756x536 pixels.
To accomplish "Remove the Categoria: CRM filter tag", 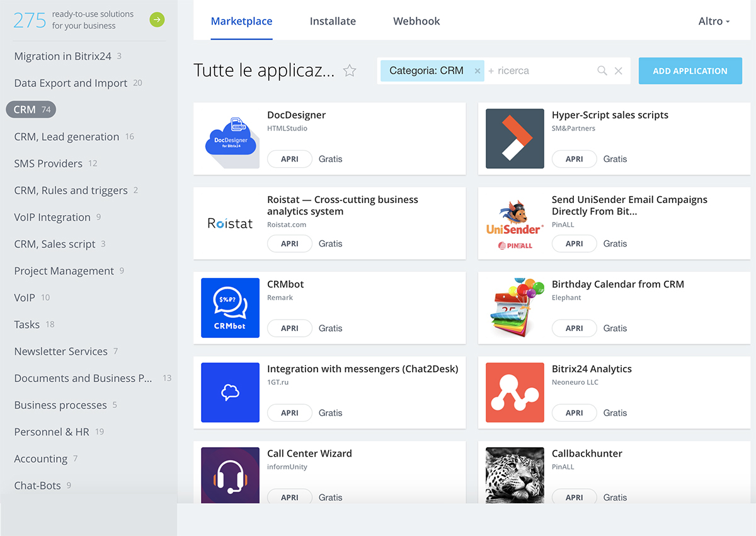I will point(478,71).
